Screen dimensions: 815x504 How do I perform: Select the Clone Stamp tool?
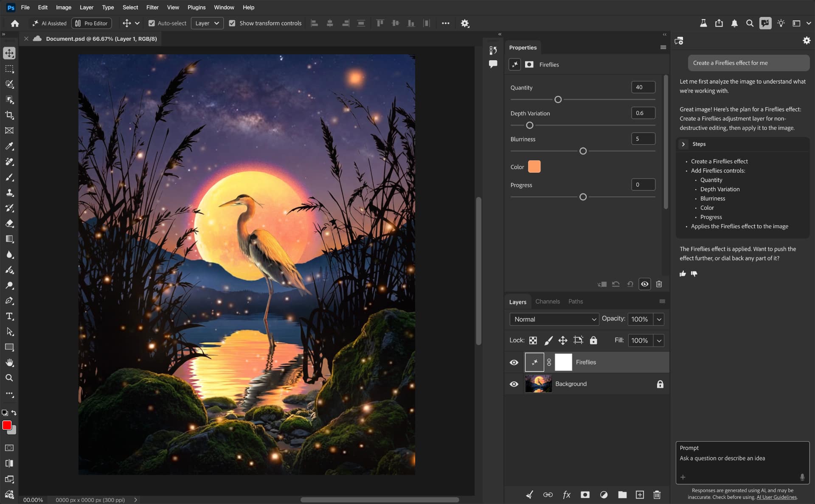9,193
